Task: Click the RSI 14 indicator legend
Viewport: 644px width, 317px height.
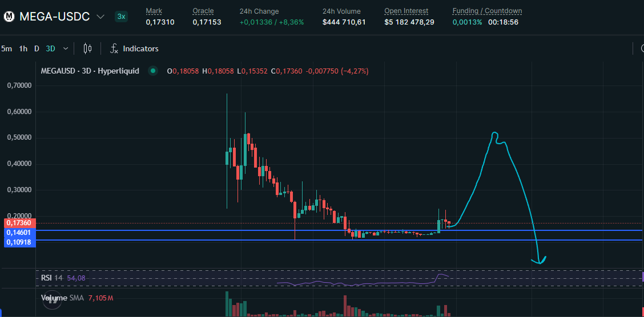Action: click(x=52, y=278)
